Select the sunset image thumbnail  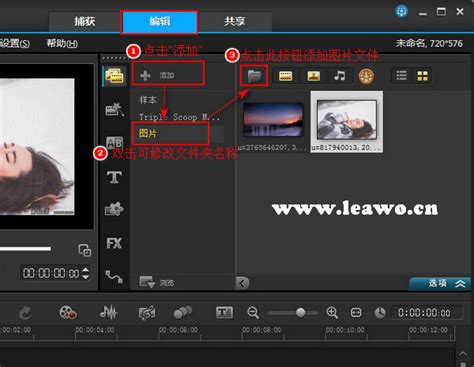pos(273,120)
